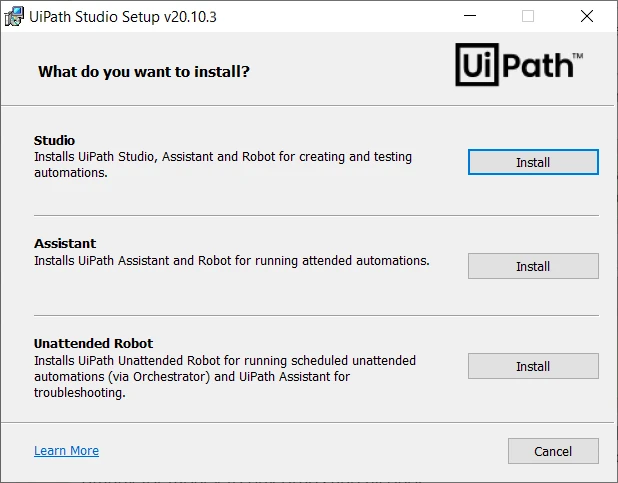Click the Studio description text
Image resolution: width=618 pixels, height=483 pixels.
[x=223, y=165]
